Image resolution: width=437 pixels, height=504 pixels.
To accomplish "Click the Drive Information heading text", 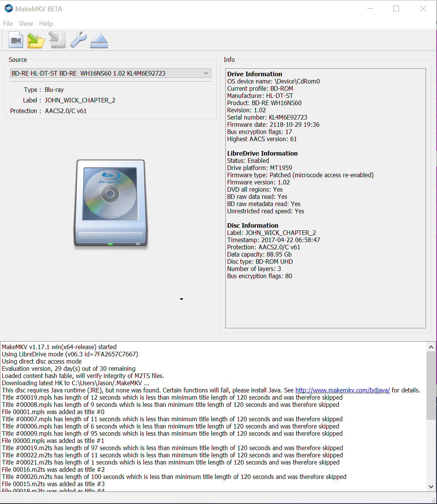I will coord(255,74).
